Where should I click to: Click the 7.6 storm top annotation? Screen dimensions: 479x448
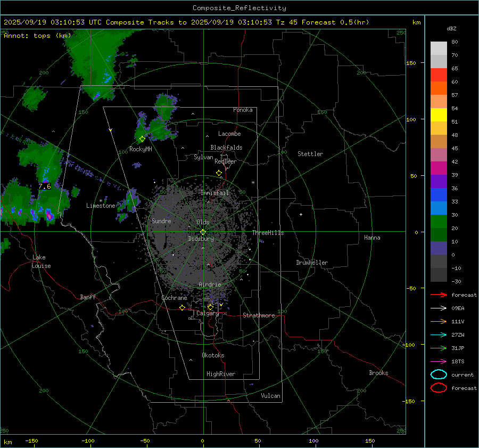pos(45,186)
